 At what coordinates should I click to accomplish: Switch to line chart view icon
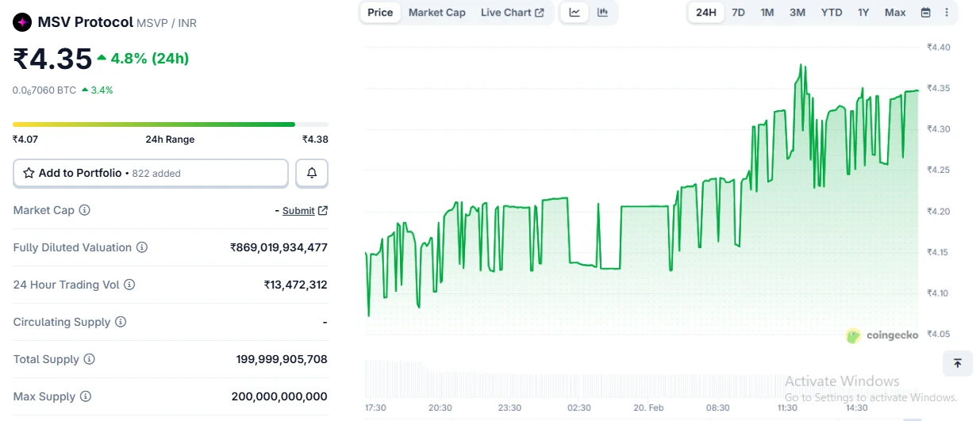click(x=575, y=12)
